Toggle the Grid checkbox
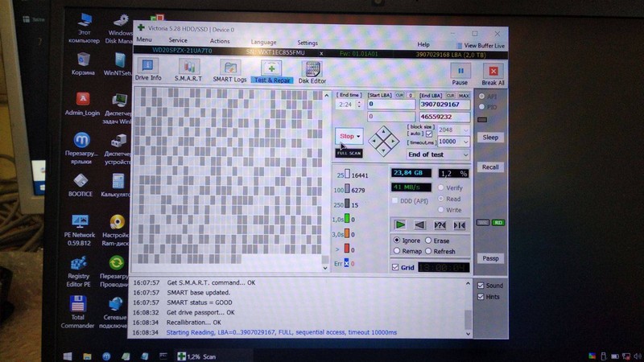 click(x=395, y=267)
